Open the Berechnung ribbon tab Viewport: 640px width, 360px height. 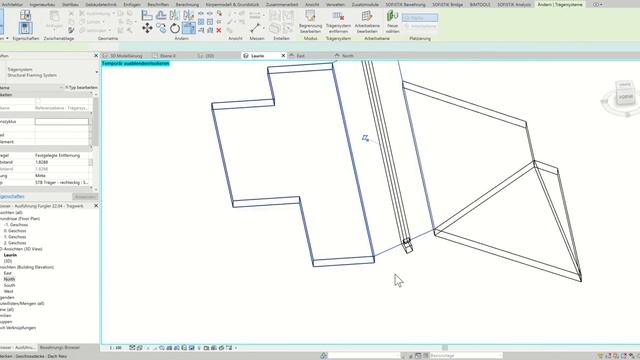[x=187, y=4]
